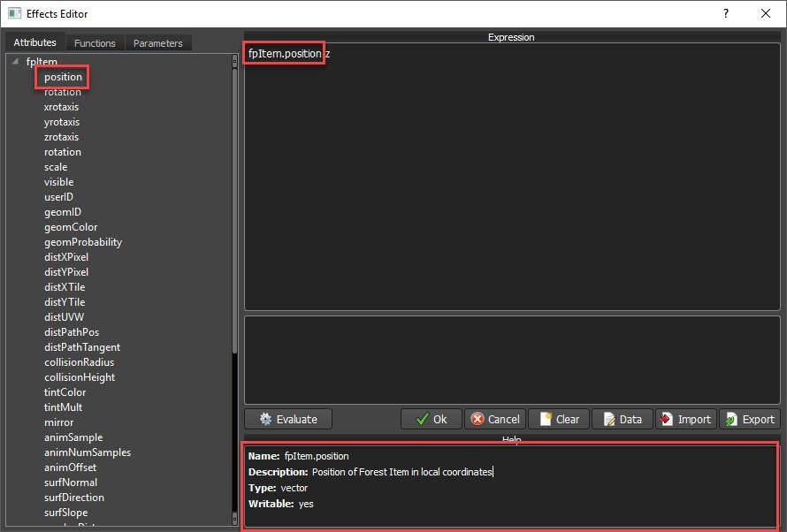The height and width of the screenshot is (532, 787).
Task: Select the geomColor attribute
Action: [x=71, y=226]
